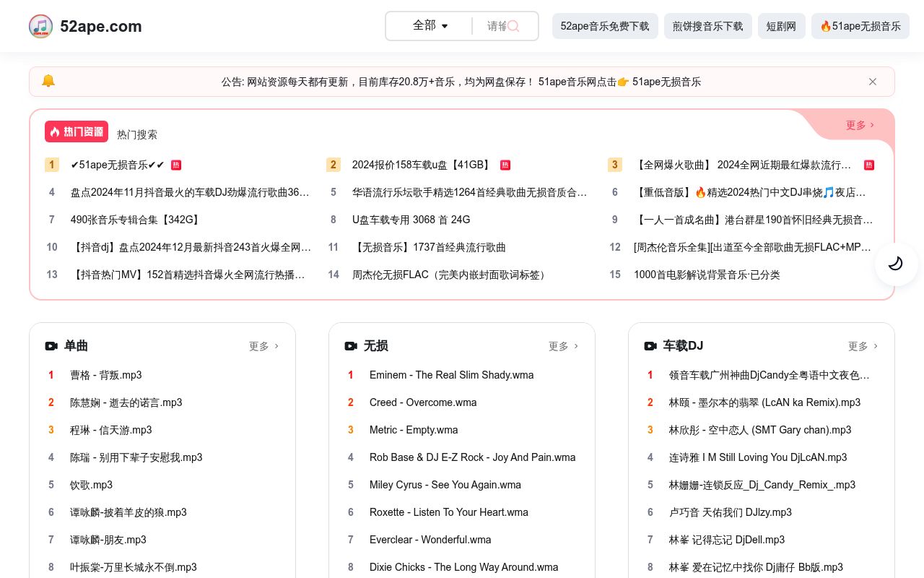Open 饮歌.mp3
This screenshot has height=578, width=924.
tap(91, 485)
